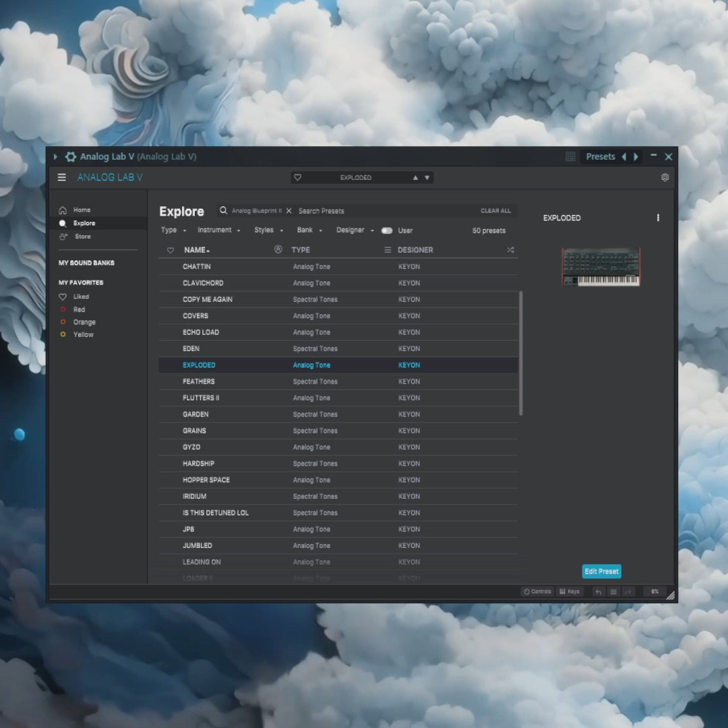This screenshot has width=728, height=728.
Task: Expand the Designer filter dropdown
Action: pyautogui.click(x=355, y=231)
